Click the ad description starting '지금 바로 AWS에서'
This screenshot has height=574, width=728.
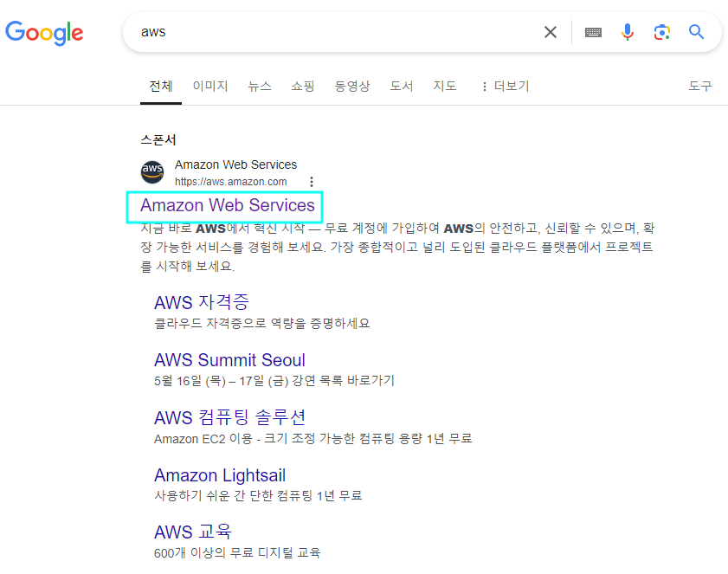397,247
